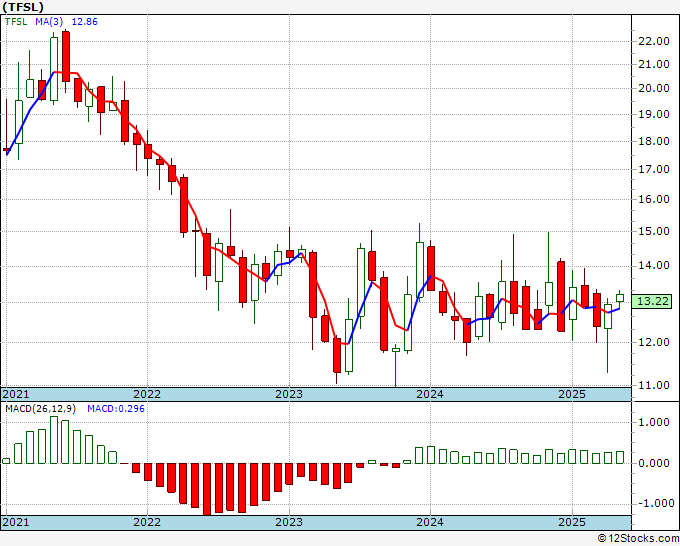Screen dimensions: 680x546
Task: Click the 13.22 current price tag
Action: [653, 301]
